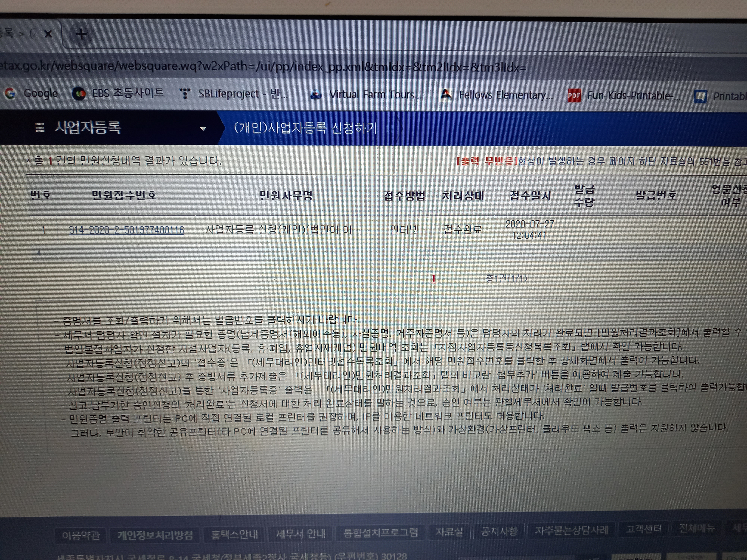Screen dimensions: 747x560
Task: Click the 민원접수번호 column header
Action: click(124, 195)
